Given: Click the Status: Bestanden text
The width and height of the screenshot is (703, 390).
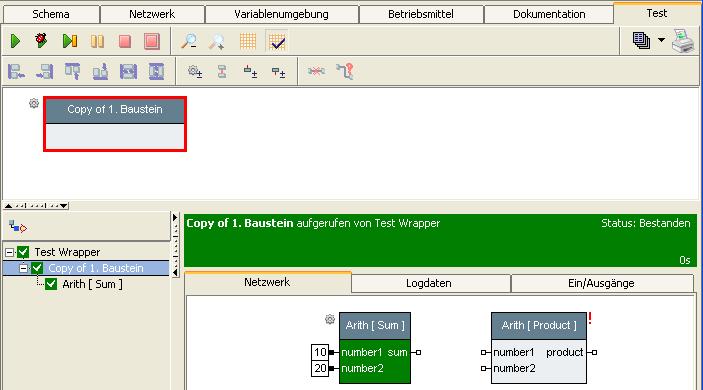Looking at the screenshot, I should point(646,223).
